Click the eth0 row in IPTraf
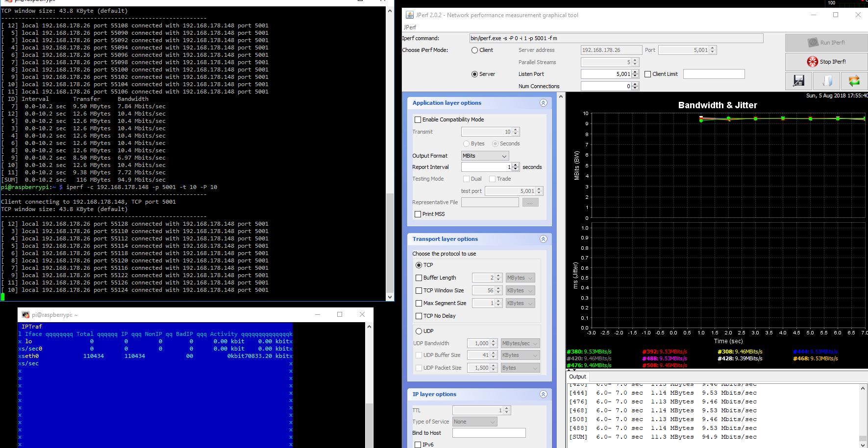868x448 pixels. click(155, 356)
